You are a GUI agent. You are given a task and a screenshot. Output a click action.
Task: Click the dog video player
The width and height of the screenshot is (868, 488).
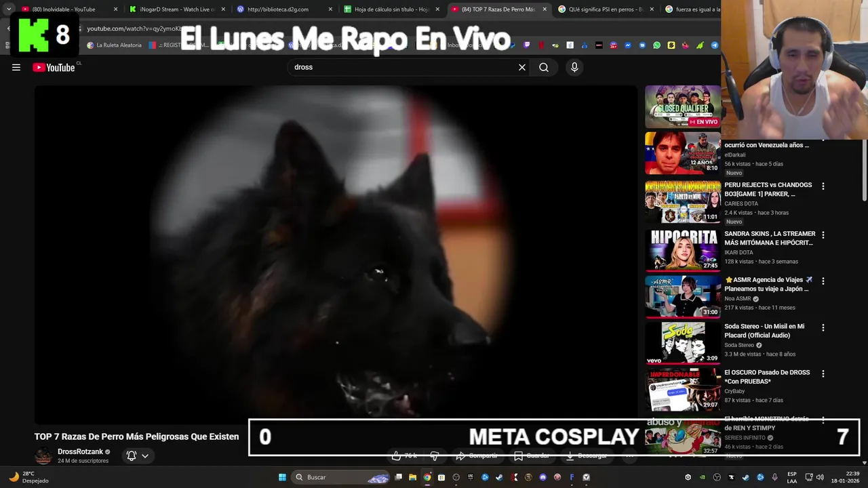coord(336,255)
